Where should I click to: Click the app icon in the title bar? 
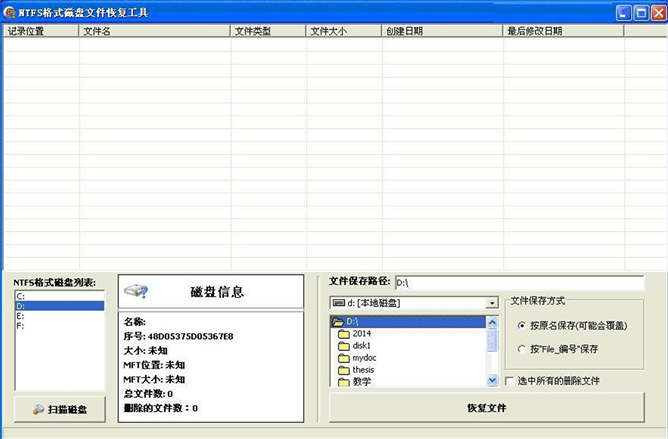[9, 12]
